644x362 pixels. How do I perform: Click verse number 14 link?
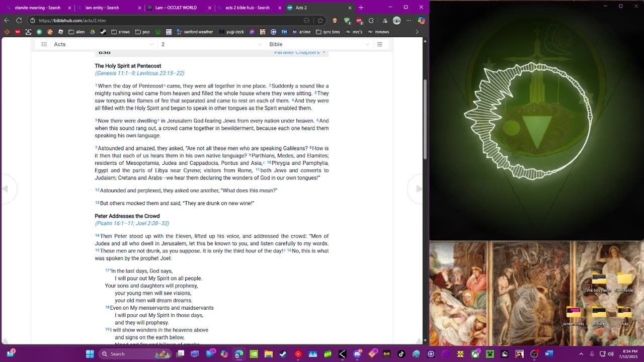pyautogui.click(x=97, y=236)
